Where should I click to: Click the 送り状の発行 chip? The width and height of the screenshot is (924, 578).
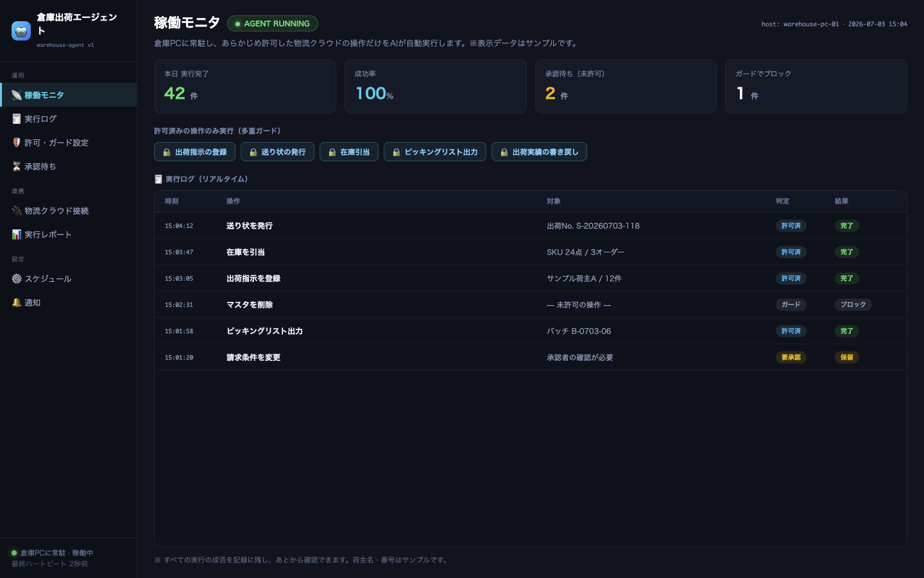coord(277,152)
